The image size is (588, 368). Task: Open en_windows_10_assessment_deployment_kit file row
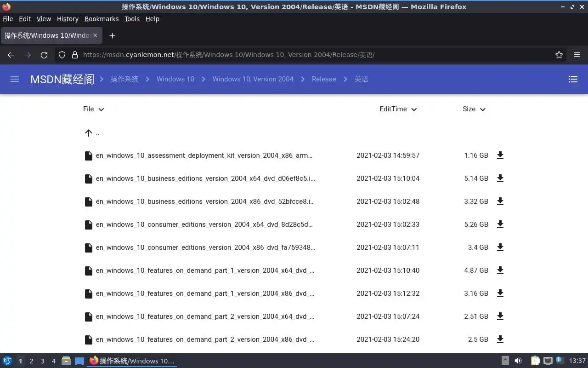[294, 155]
